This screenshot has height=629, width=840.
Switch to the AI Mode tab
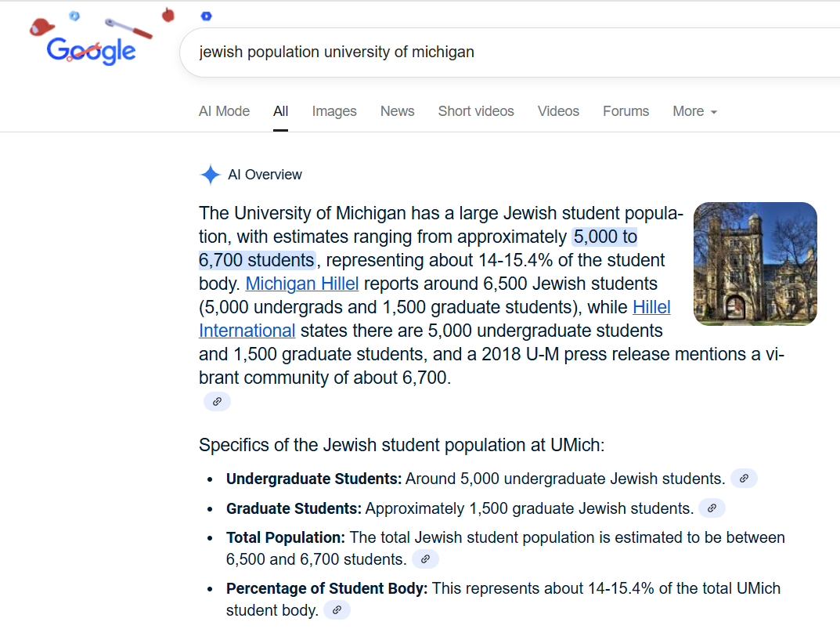(x=224, y=111)
